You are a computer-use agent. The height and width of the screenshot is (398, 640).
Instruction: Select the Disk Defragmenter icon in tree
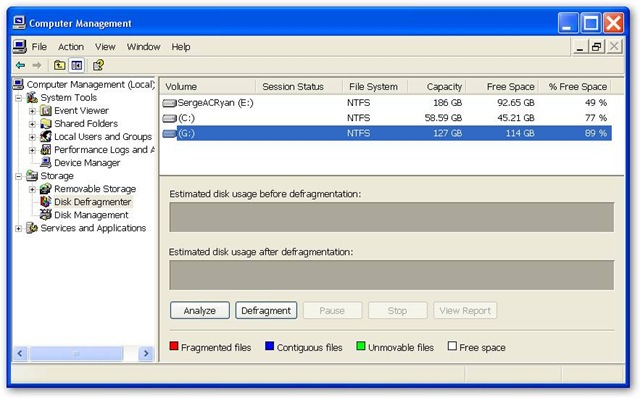pyautogui.click(x=46, y=202)
